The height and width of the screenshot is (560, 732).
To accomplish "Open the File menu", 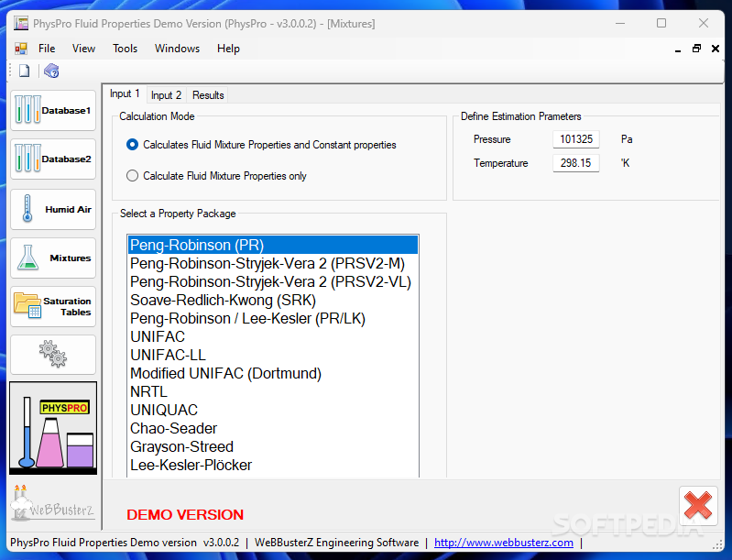I will (47, 49).
